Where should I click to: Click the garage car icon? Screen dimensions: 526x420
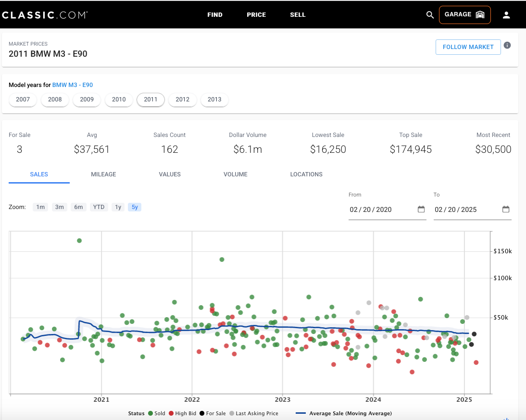(480, 14)
